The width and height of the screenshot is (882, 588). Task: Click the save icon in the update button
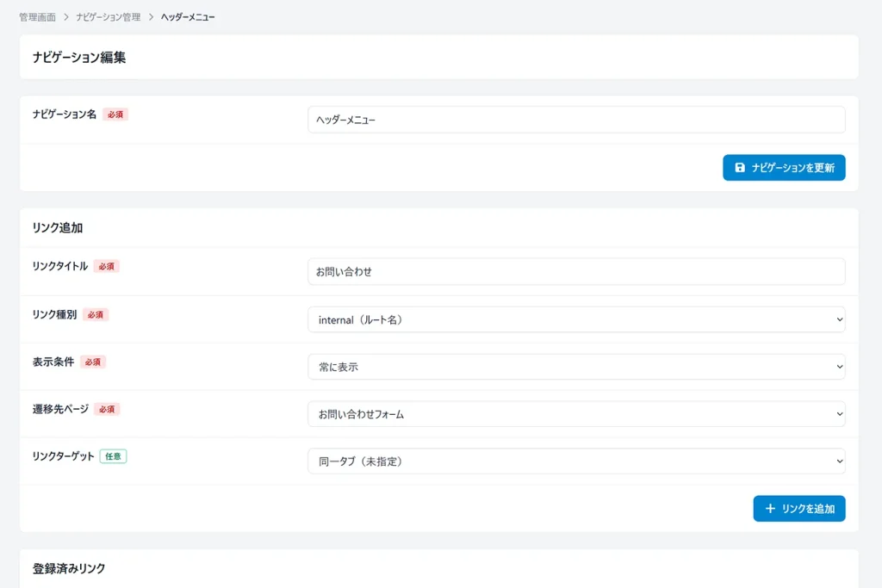point(740,168)
